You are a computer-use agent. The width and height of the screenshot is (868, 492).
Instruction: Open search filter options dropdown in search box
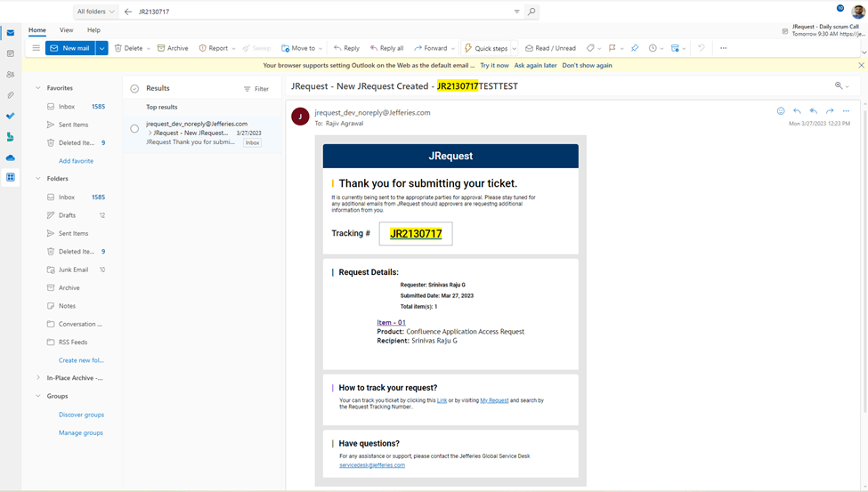coord(517,12)
